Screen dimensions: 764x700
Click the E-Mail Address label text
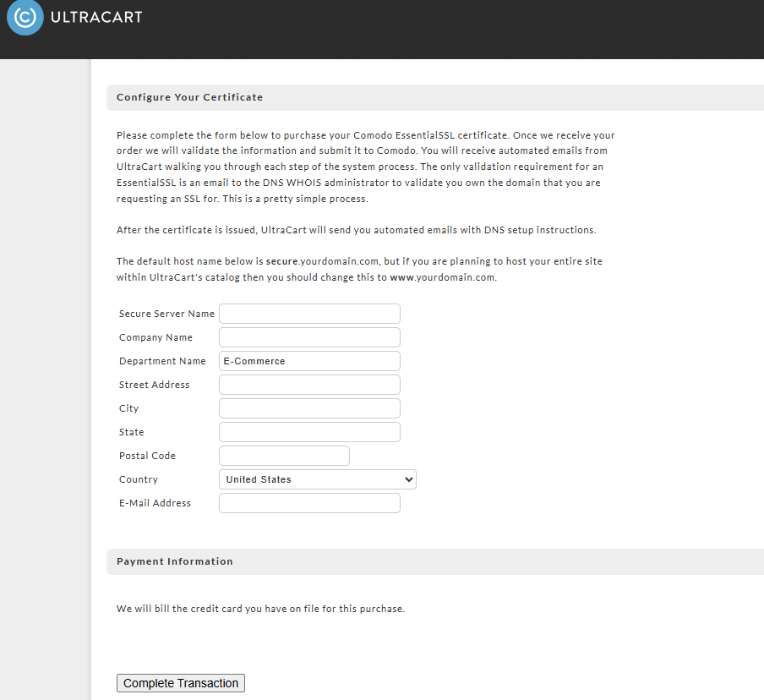click(155, 503)
